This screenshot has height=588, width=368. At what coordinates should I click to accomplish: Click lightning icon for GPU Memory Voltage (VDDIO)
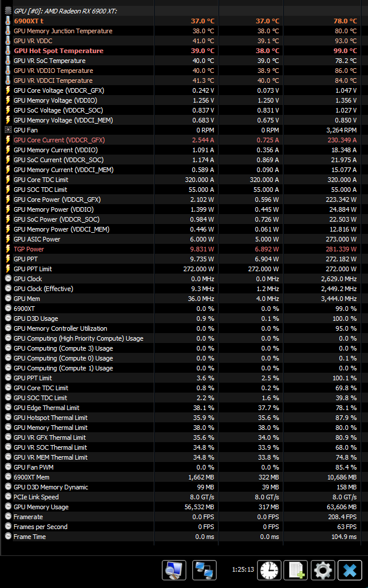(x=8, y=100)
